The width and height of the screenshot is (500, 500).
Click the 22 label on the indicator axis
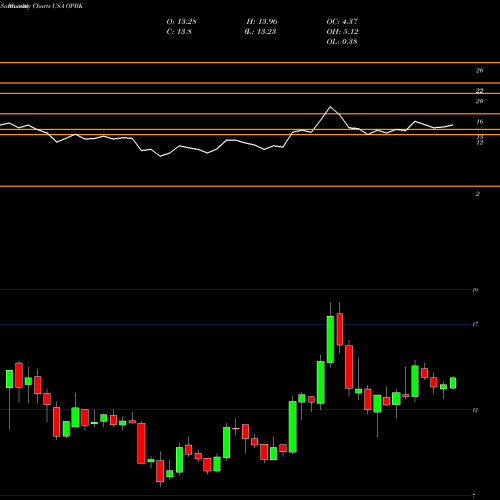(x=479, y=90)
